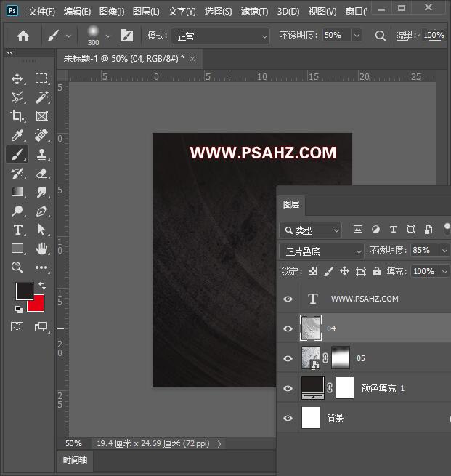Toggle Quick Mask mode

(17, 326)
